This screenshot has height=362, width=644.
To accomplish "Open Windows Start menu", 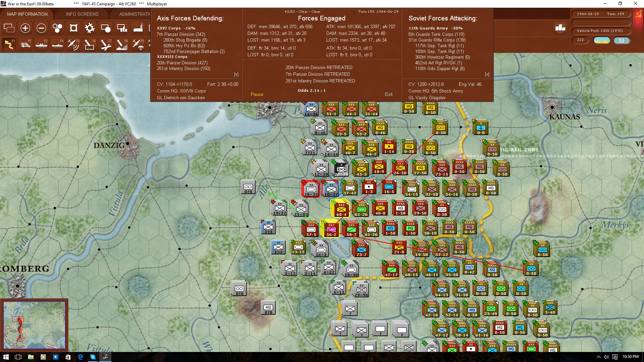I will tap(6, 357).
